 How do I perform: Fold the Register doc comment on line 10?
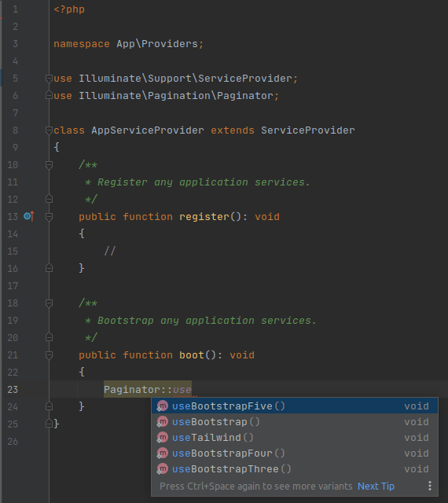[49, 165]
